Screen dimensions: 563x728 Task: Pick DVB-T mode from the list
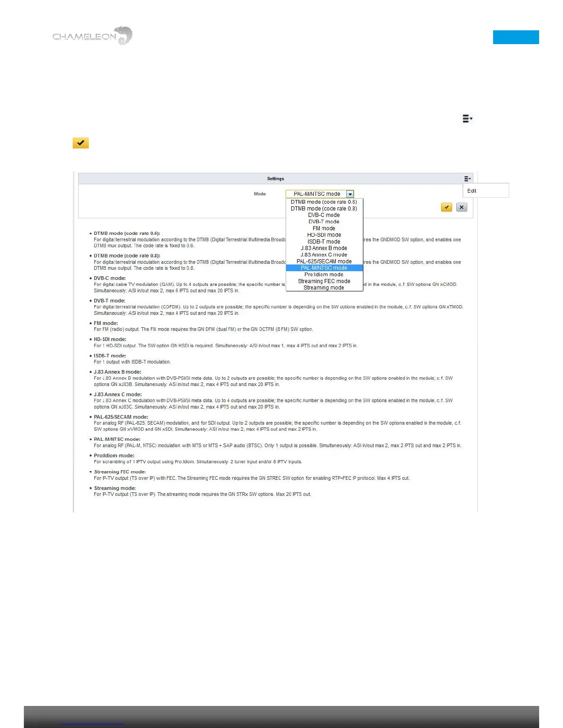(x=324, y=222)
